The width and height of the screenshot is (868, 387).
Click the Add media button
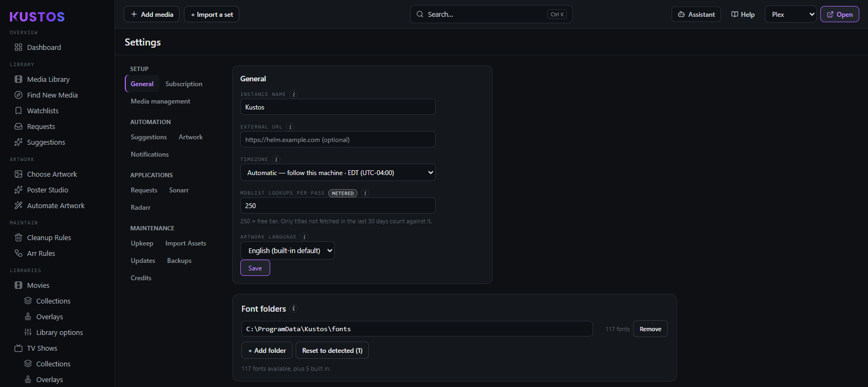[152, 14]
